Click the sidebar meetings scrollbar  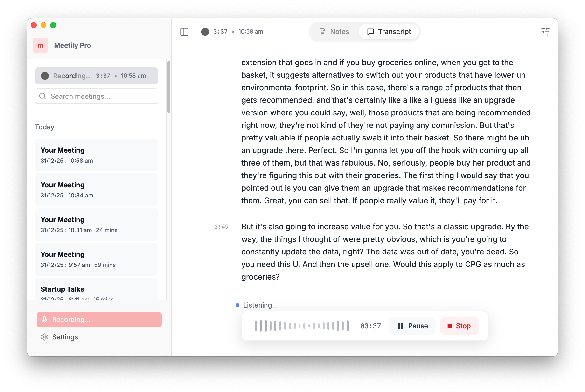(x=169, y=87)
